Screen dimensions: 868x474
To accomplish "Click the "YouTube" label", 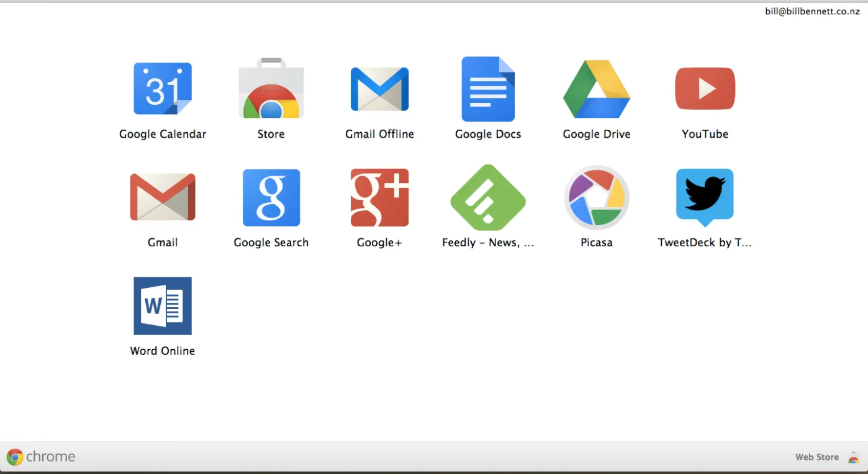I will [705, 134].
